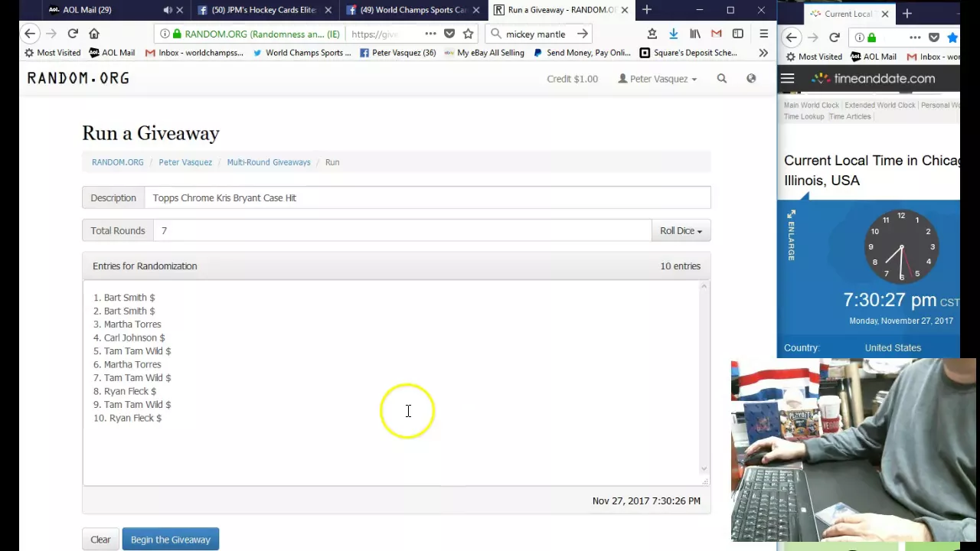The width and height of the screenshot is (980, 551).
Task: Open World Champs Sports Twitter bookmark
Action: 302,53
